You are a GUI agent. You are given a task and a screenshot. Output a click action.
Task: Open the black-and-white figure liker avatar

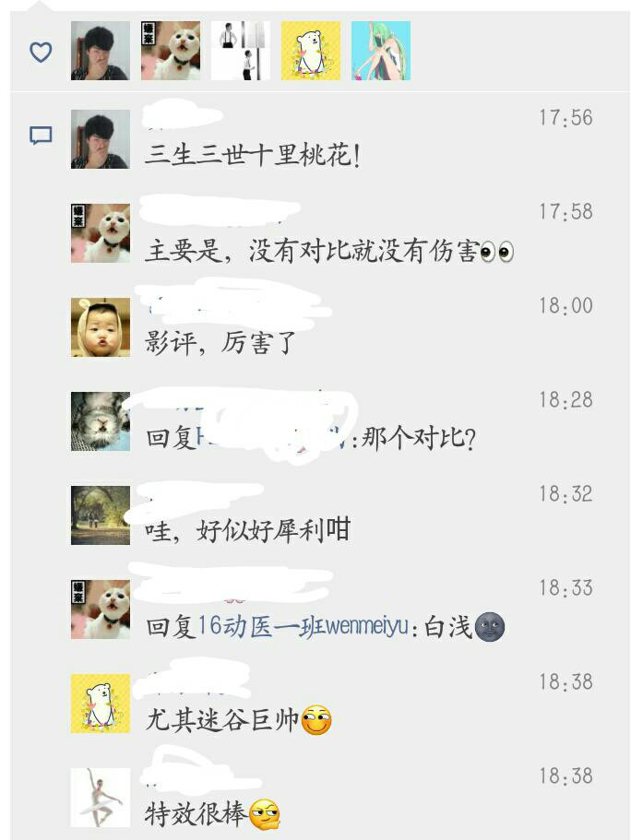241,51
